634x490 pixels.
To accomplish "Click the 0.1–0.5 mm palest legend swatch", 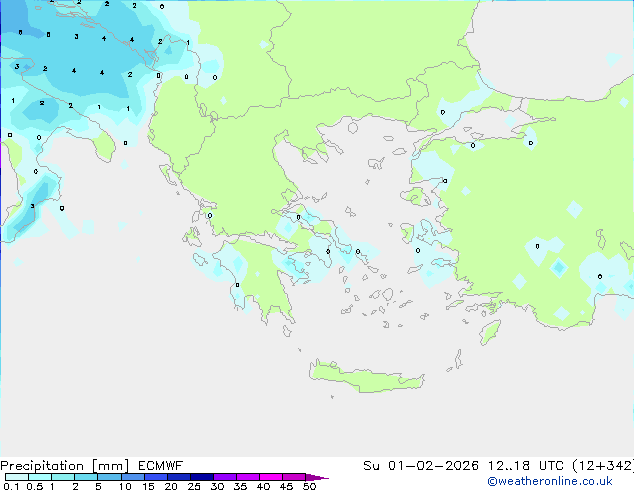I will tap(17, 477).
